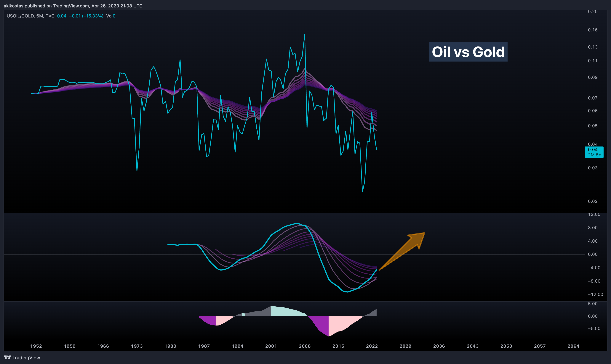Click the 2001 date label on time axis
This screenshot has height=364, width=611.
click(x=271, y=346)
